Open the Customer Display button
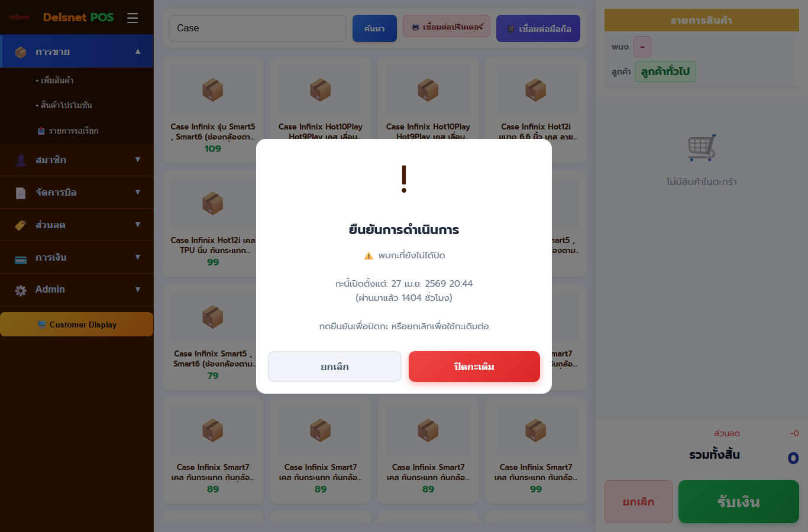Image resolution: width=808 pixels, height=532 pixels. coord(77,325)
